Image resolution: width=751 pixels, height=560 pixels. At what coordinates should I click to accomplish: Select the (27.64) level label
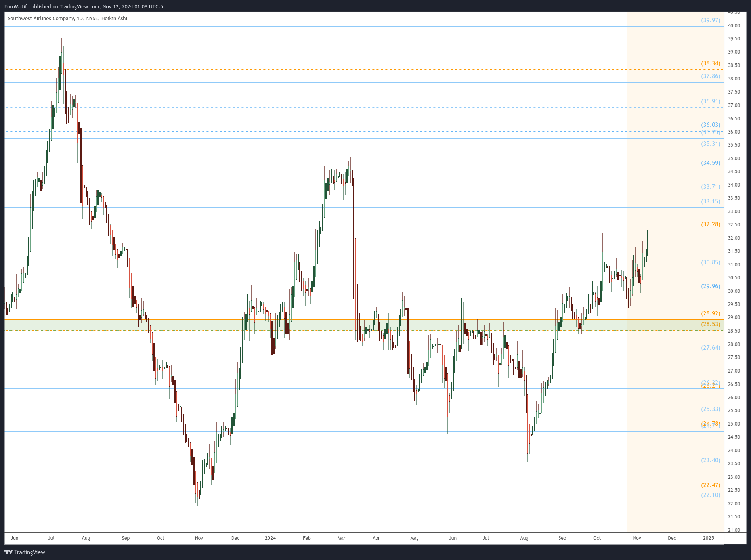pos(711,348)
